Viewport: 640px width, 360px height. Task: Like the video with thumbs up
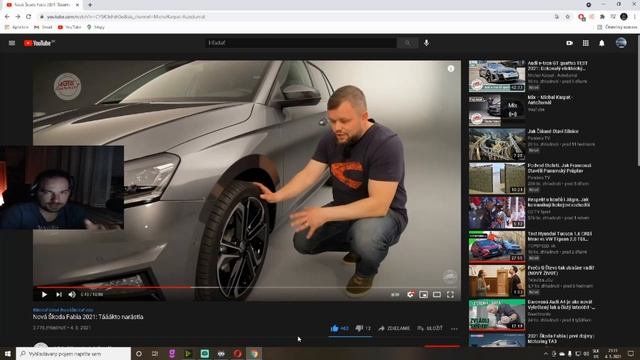[x=340, y=328]
